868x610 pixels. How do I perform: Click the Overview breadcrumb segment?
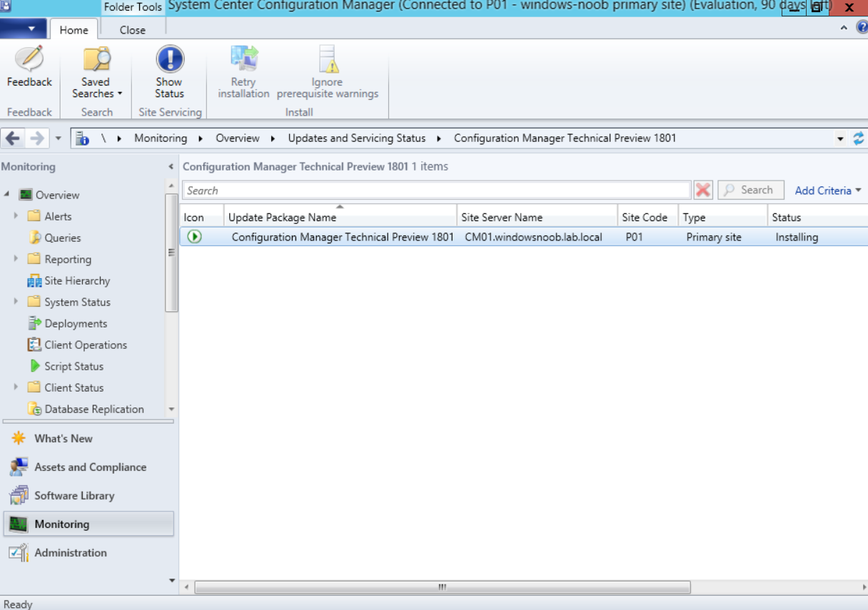[x=238, y=138]
